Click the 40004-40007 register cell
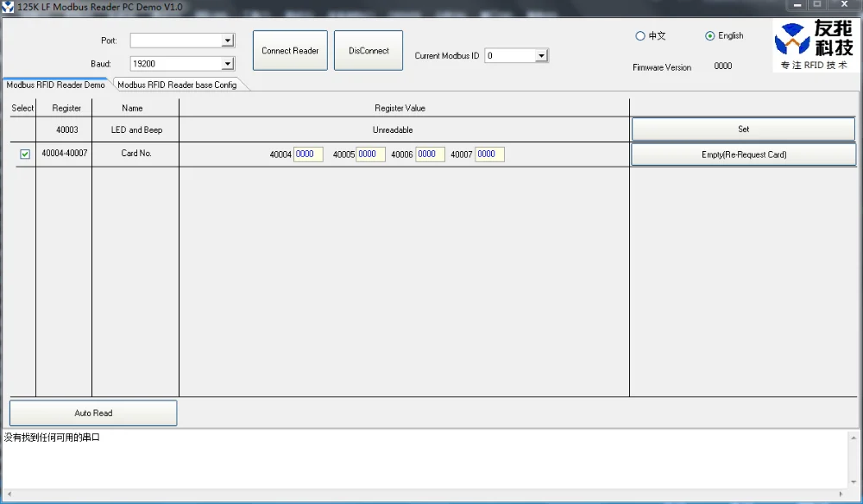This screenshot has width=863, height=504. (x=65, y=154)
